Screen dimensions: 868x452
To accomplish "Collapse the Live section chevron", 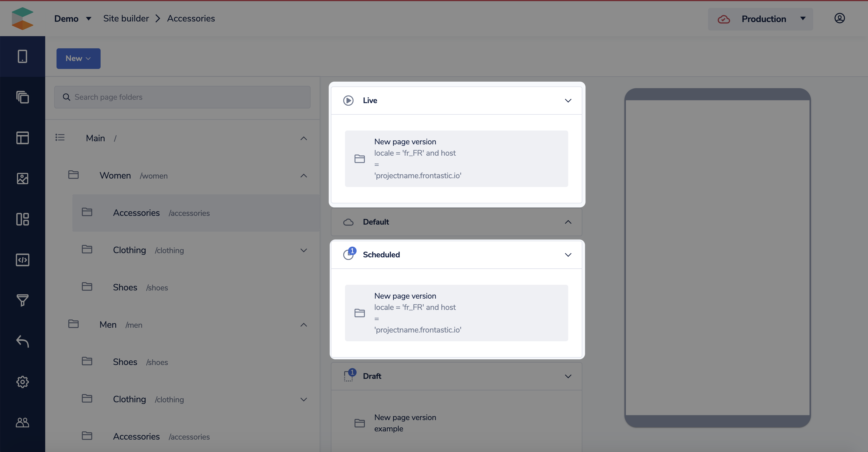I will (x=568, y=100).
